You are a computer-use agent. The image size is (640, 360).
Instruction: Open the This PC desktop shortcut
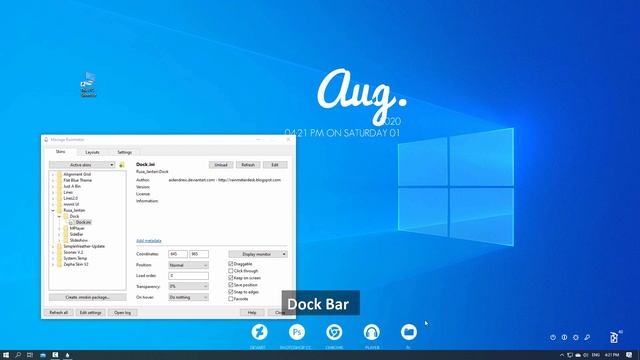tap(88, 84)
